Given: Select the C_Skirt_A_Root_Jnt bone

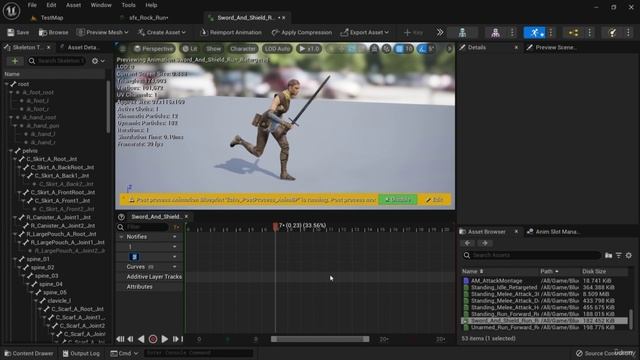Looking at the screenshot, I should [x=51, y=159].
